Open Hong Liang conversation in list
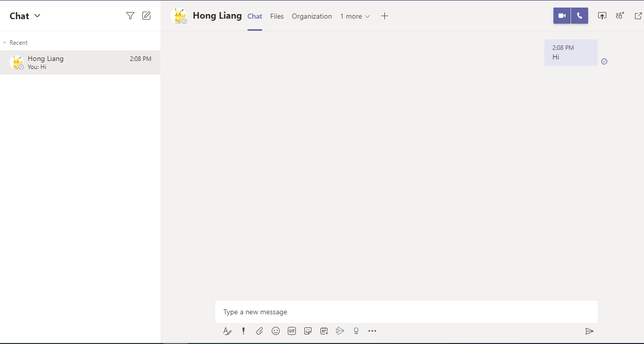This screenshot has height=344, width=644. (80, 62)
